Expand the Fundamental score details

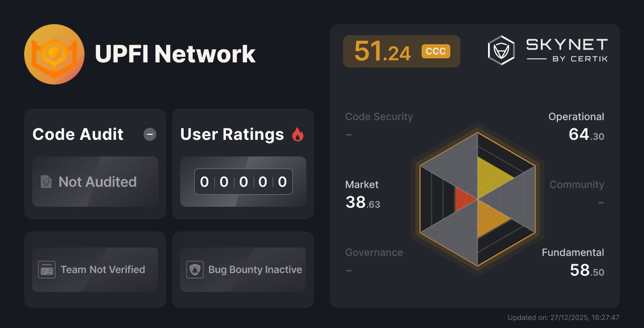(573, 261)
